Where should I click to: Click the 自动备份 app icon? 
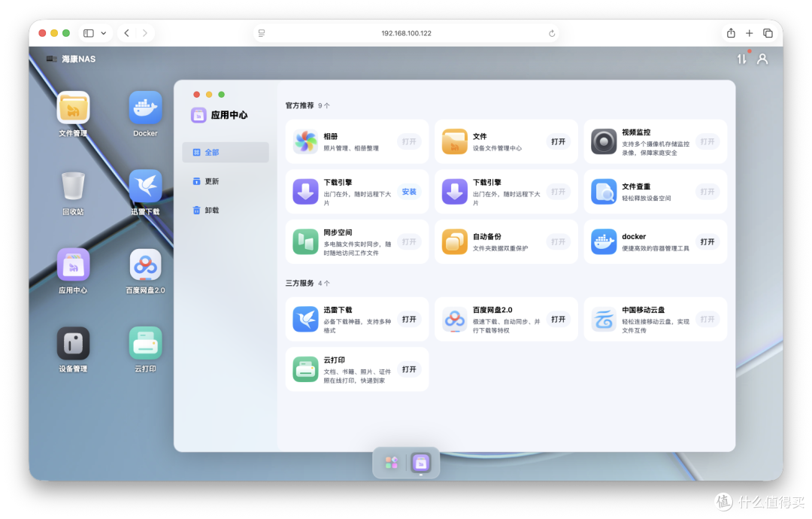click(455, 242)
